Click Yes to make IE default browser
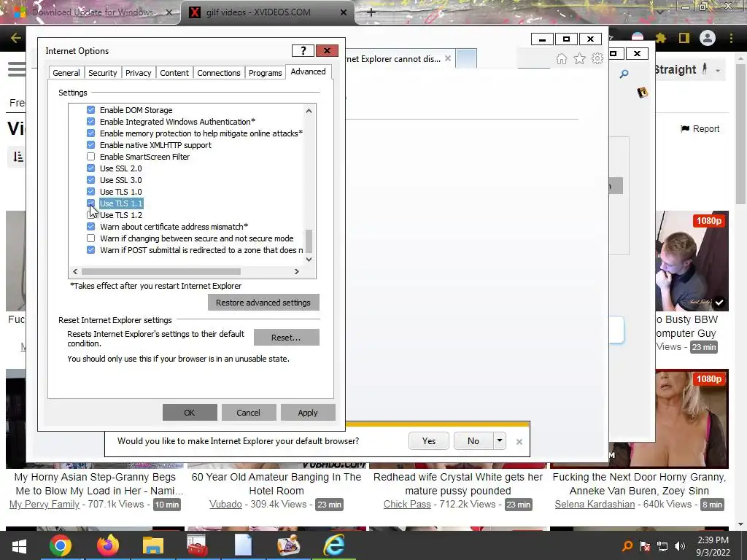Screen dimensions: 747x560 pos(429,441)
